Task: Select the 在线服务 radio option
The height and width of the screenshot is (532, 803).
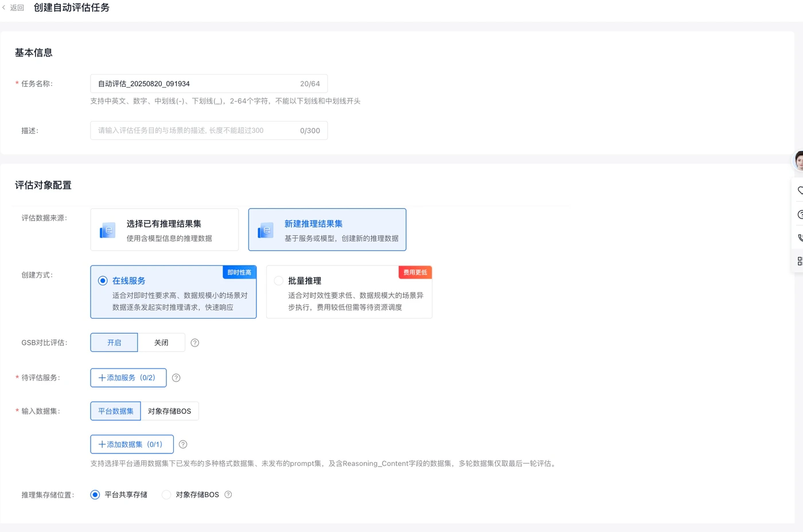Action: (x=103, y=280)
